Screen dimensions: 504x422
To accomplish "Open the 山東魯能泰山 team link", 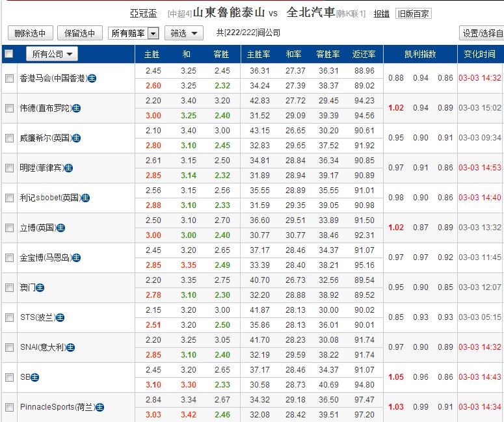I will tap(228, 12).
